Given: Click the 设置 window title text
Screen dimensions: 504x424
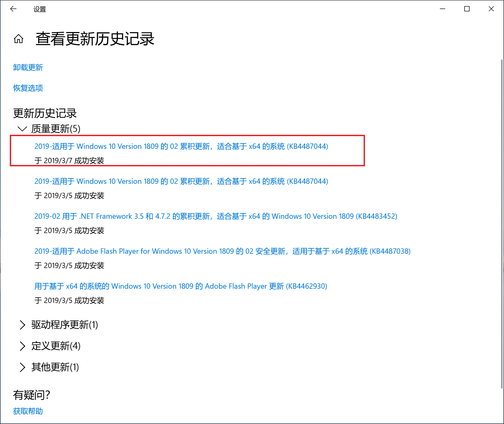Looking at the screenshot, I should pos(40,9).
